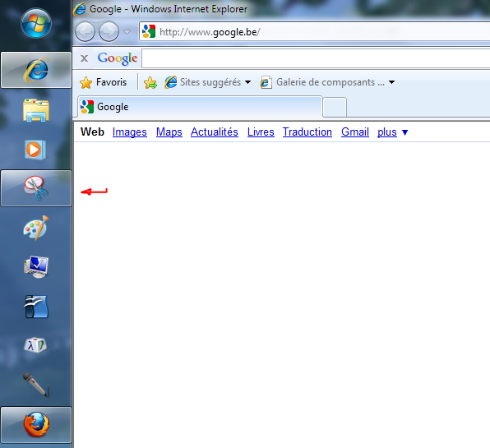Launch the OpenOffice taskbar icon
Screen dimensions: 490x448
(36, 307)
